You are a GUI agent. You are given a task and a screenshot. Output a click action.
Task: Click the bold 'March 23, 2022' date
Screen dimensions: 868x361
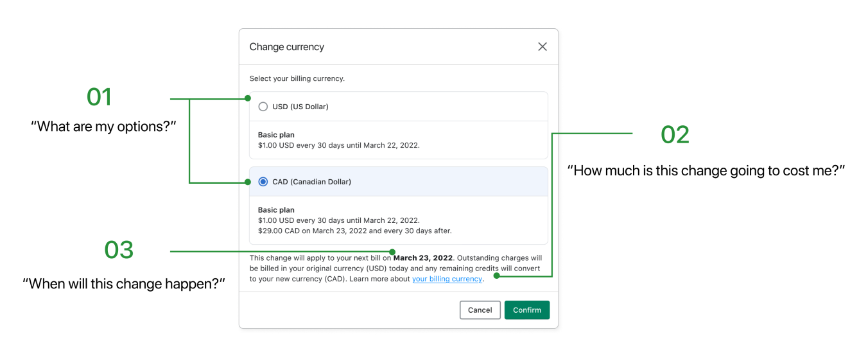coord(423,258)
